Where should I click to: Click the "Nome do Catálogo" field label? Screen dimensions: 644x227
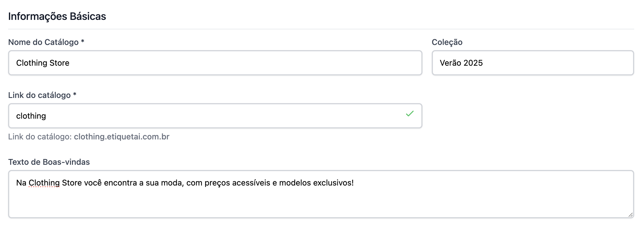pos(43,42)
